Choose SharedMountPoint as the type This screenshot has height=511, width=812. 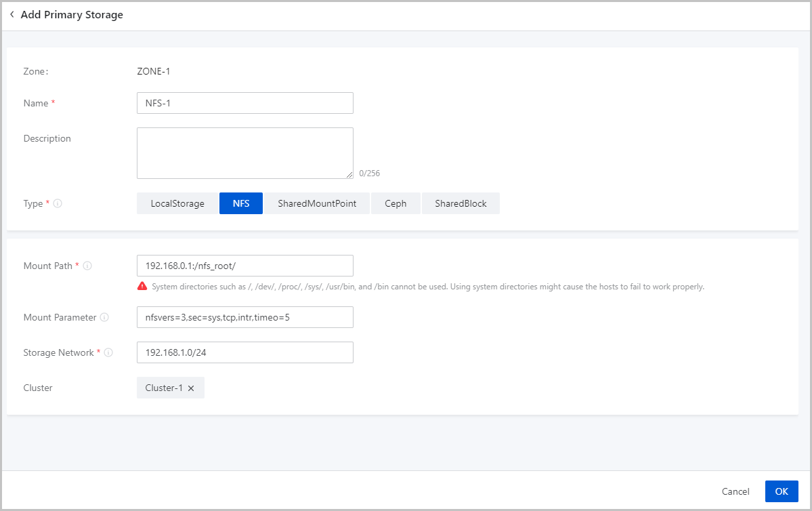pyautogui.click(x=317, y=203)
